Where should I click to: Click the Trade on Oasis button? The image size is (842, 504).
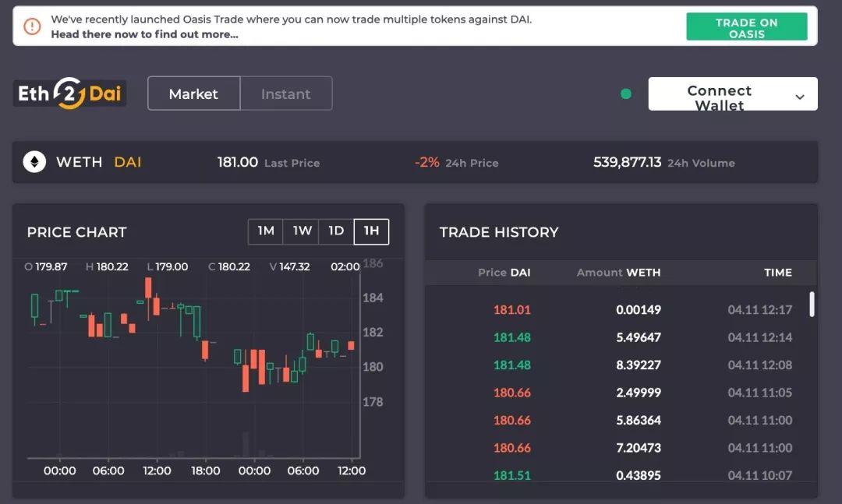pyautogui.click(x=746, y=26)
